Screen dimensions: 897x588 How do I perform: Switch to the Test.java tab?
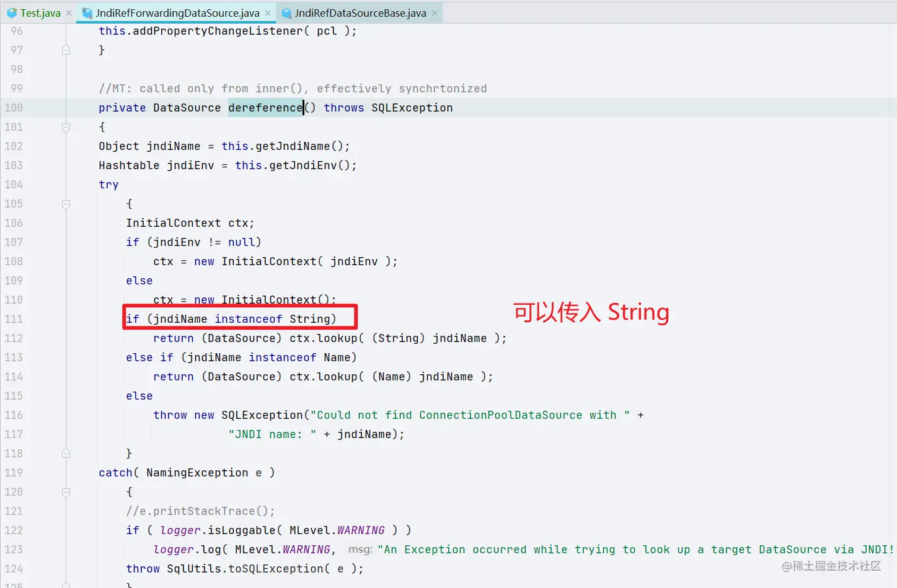point(40,13)
